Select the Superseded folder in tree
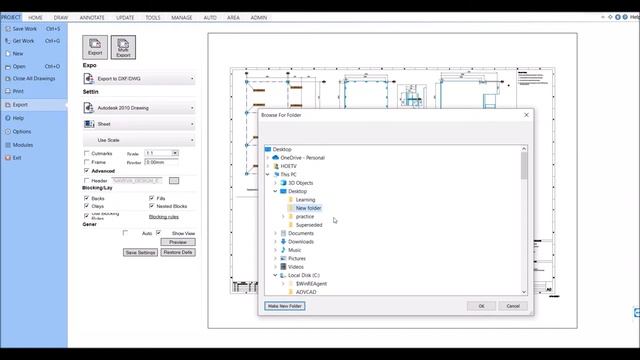Image resolution: width=640 pixels, height=360 pixels. [309, 225]
